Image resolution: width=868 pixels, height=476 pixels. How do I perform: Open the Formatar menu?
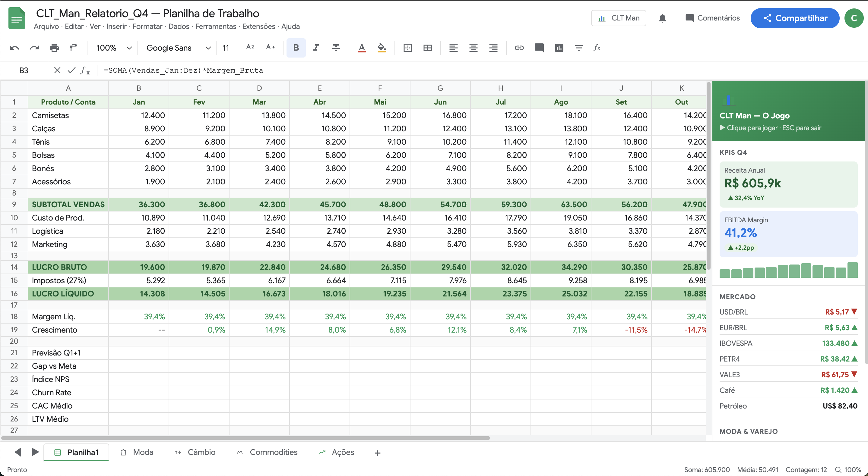click(147, 26)
